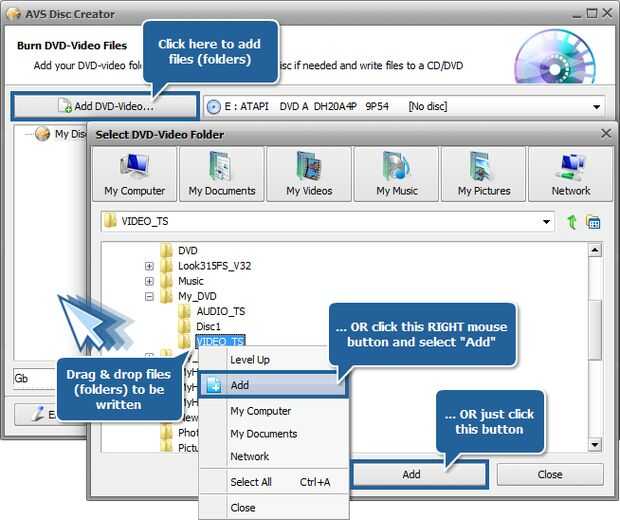
Task: Maximize the AVS Disc Creator window
Action: coord(592,13)
